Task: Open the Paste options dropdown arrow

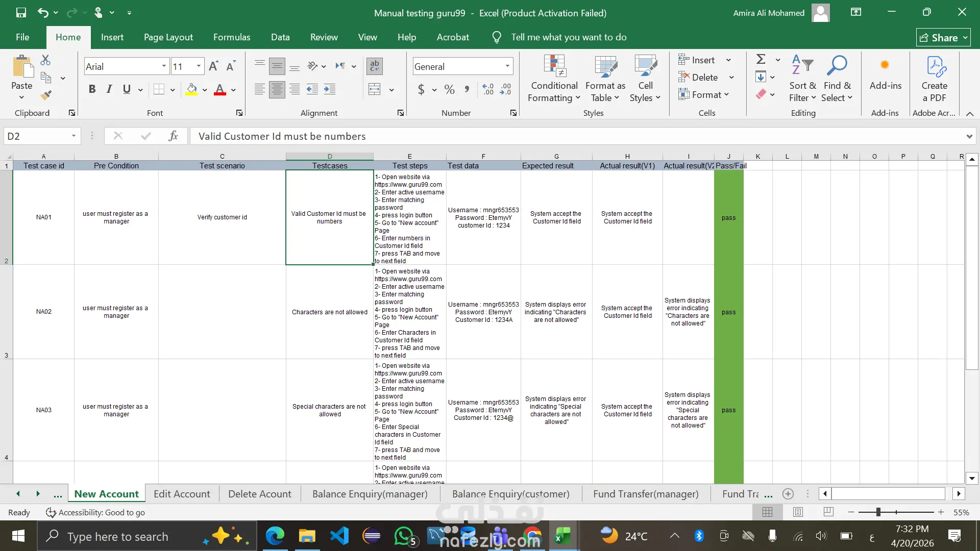Action: pyautogui.click(x=21, y=97)
